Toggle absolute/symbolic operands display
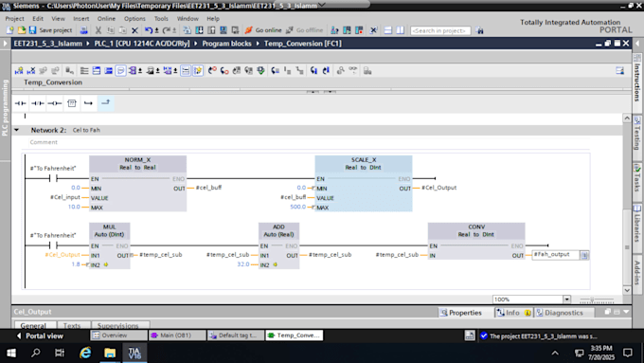The image size is (644, 363). 133,71
